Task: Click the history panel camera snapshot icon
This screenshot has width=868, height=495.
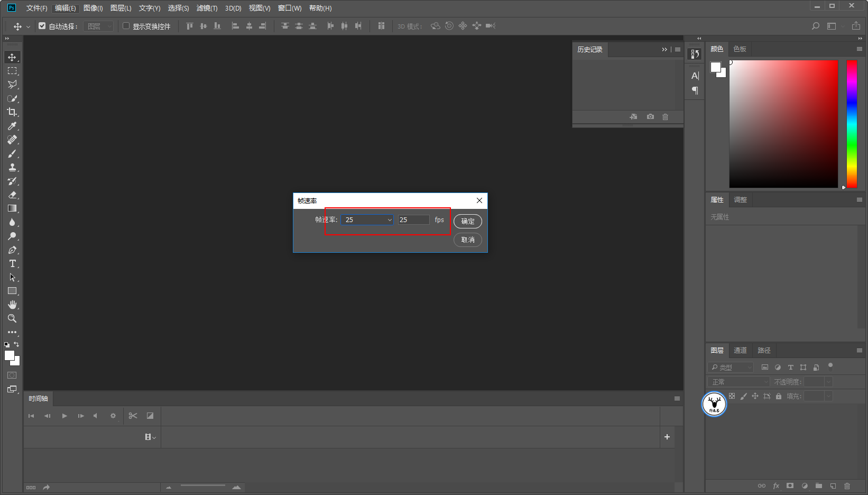Action: click(650, 117)
